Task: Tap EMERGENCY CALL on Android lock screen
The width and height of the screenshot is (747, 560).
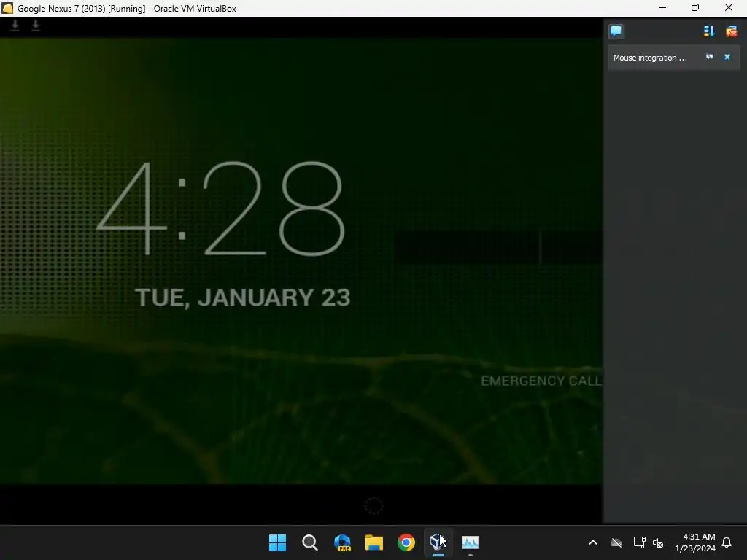Action: (x=541, y=381)
